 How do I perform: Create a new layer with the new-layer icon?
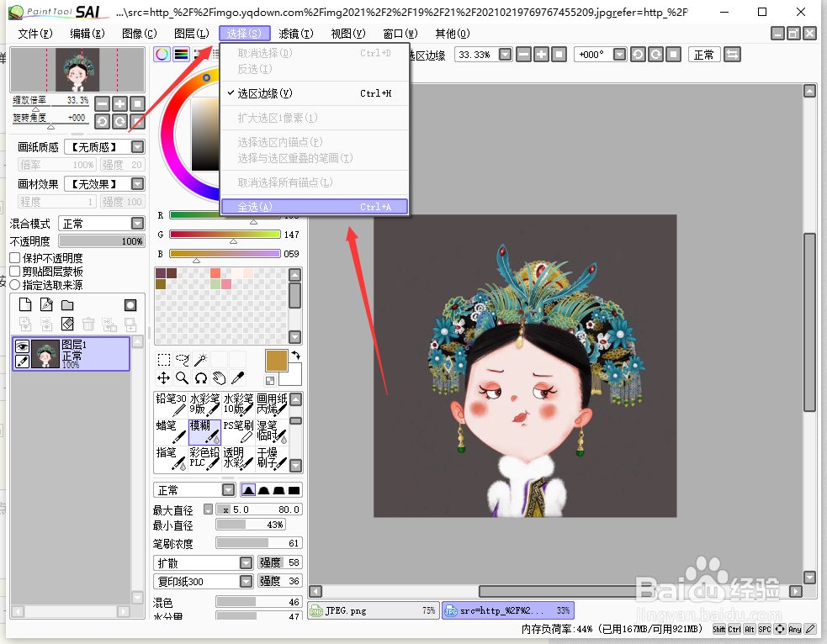coord(25,304)
